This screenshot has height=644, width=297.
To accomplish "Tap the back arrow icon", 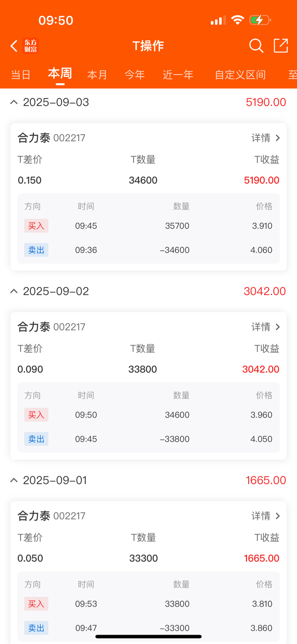I will [x=14, y=46].
